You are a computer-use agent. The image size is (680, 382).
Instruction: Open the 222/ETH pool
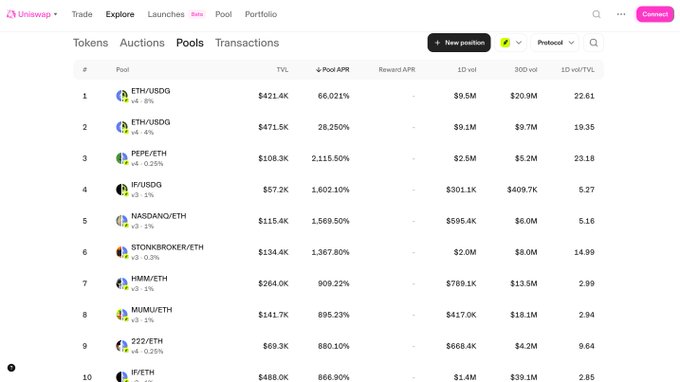(147, 341)
